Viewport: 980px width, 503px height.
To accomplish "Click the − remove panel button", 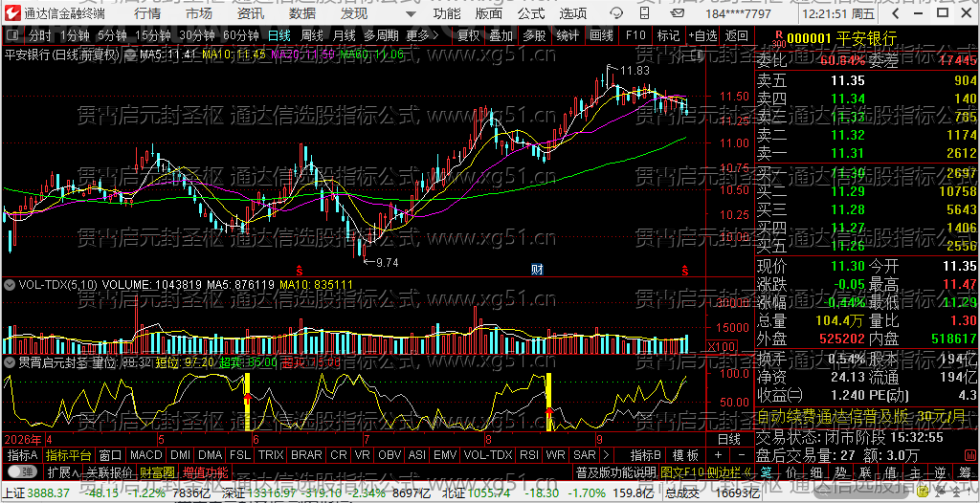I will [742, 455].
